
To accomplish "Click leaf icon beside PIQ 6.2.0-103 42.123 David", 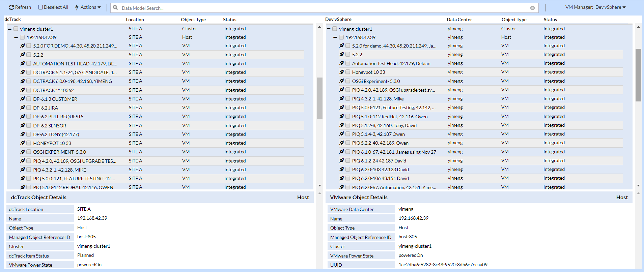I will (341, 170).
